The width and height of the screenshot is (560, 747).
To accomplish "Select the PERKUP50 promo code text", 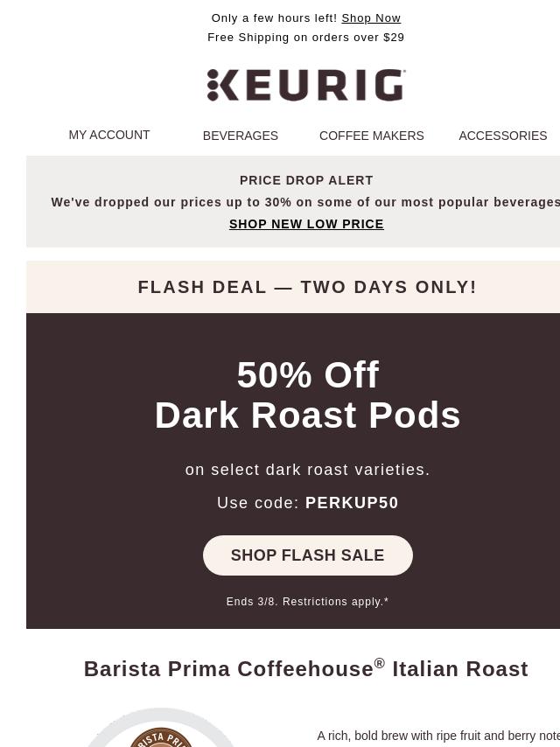I will 352,503.
